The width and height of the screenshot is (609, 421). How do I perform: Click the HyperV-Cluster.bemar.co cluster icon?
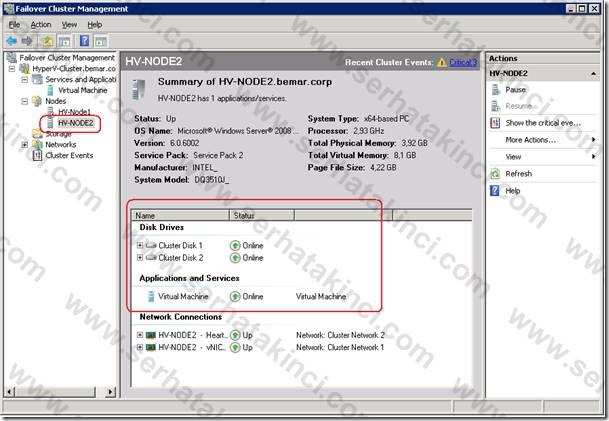[x=25, y=69]
